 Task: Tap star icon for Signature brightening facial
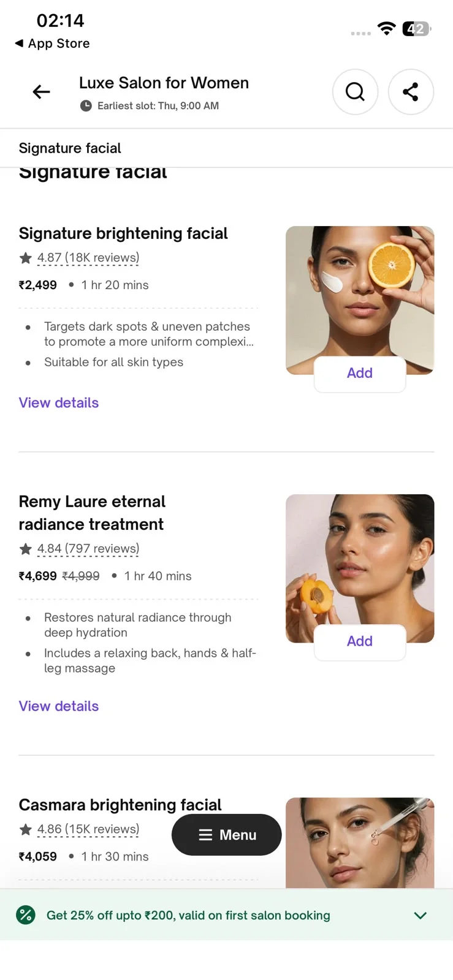[x=26, y=258]
